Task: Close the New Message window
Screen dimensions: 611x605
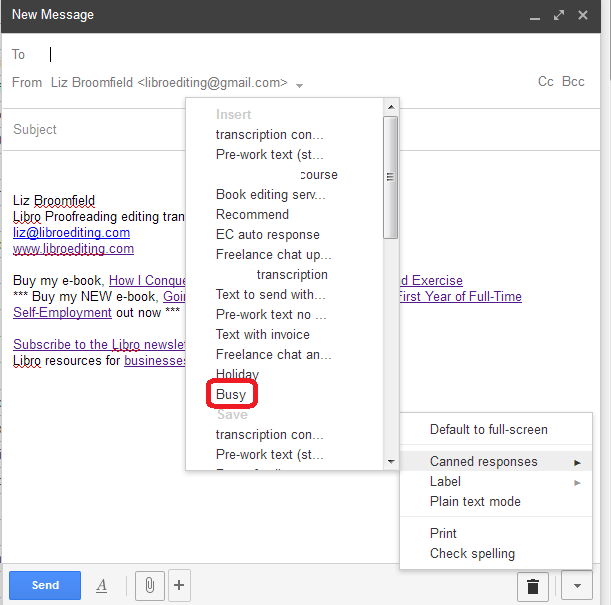Action: coord(583,16)
